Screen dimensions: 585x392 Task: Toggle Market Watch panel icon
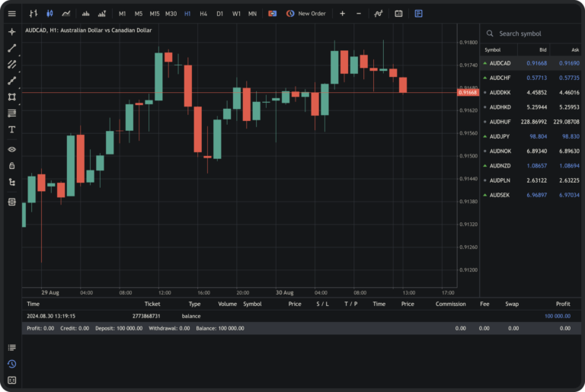419,14
